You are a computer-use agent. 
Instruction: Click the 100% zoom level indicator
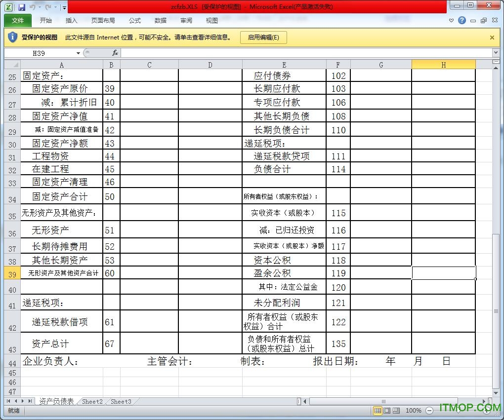[413, 411]
